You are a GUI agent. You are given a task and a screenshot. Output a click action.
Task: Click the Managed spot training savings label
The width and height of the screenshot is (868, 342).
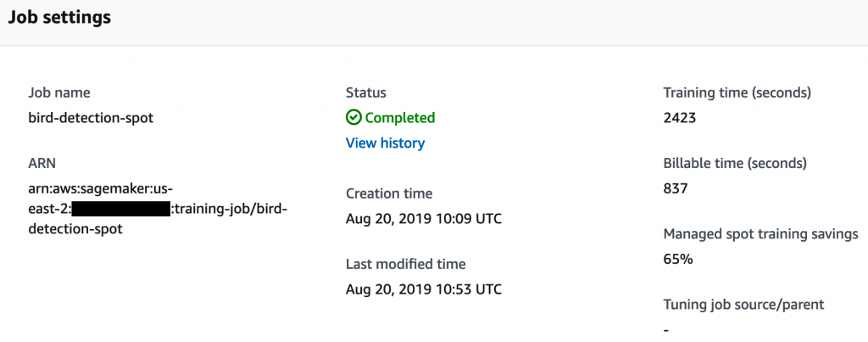(760, 234)
